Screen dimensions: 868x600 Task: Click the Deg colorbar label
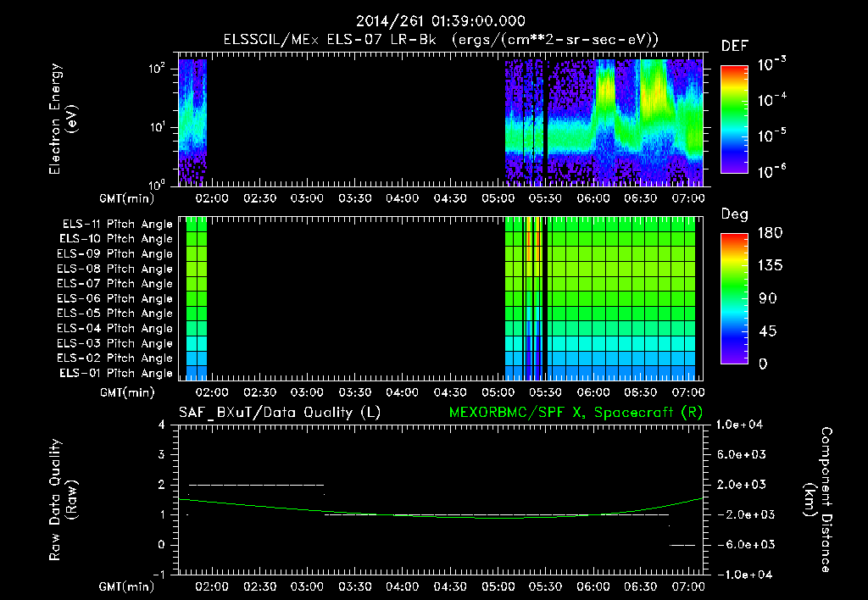[735, 214]
